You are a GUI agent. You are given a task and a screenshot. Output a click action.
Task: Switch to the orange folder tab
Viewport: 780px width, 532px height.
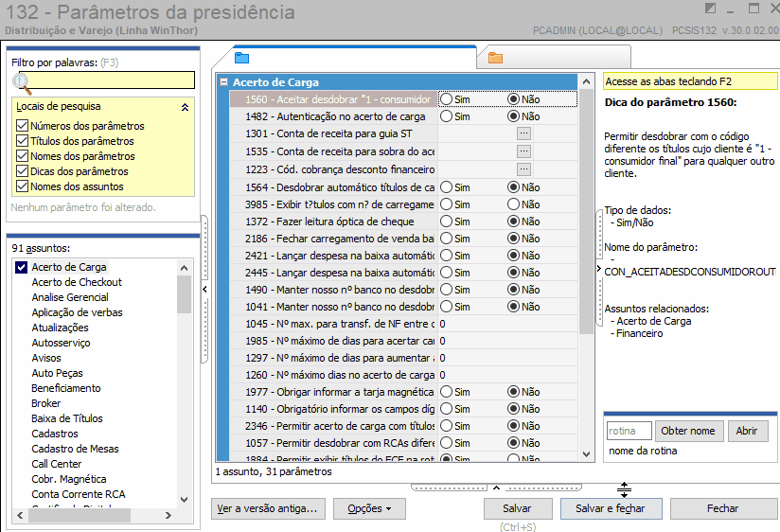pyautogui.click(x=495, y=58)
